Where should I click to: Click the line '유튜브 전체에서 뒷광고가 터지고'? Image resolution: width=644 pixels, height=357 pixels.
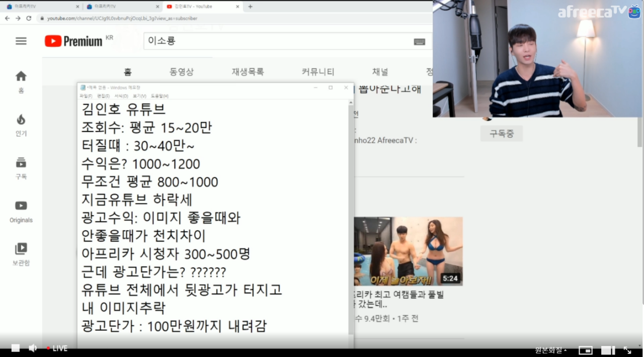[x=182, y=291]
